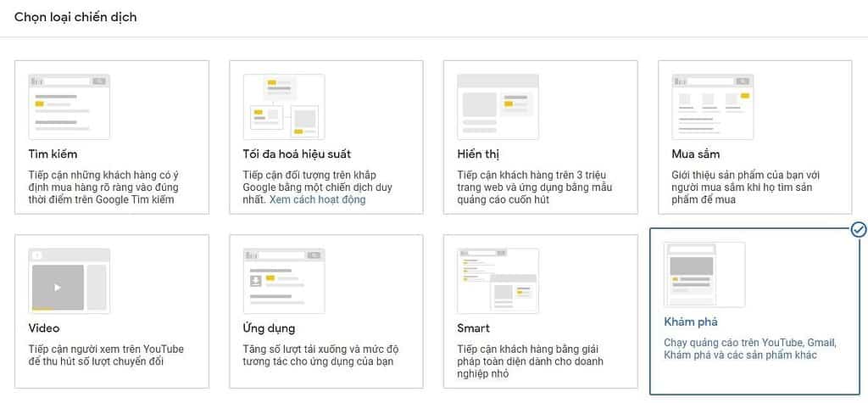The height and width of the screenshot is (403, 868).
Task: Open the Xem cách hoạt động link
Action: (x=317, y=199)
